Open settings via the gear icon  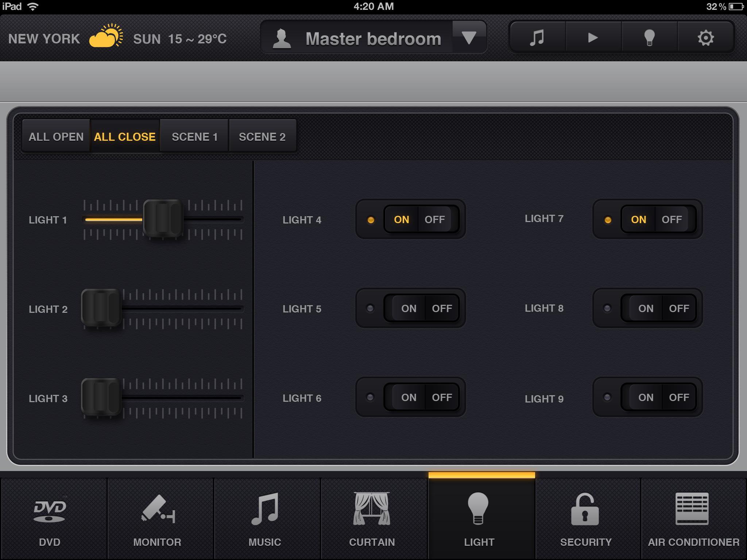pyautogui.click(x=705, y=38)
